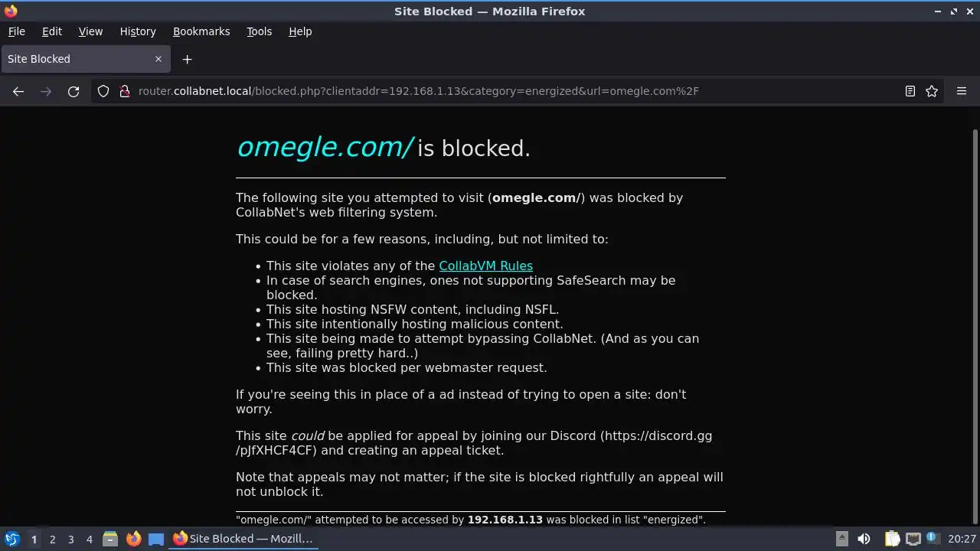This screenshot has width=980, height=551.
Task: Close the Site Blocked tab
Action: (158, 59)
